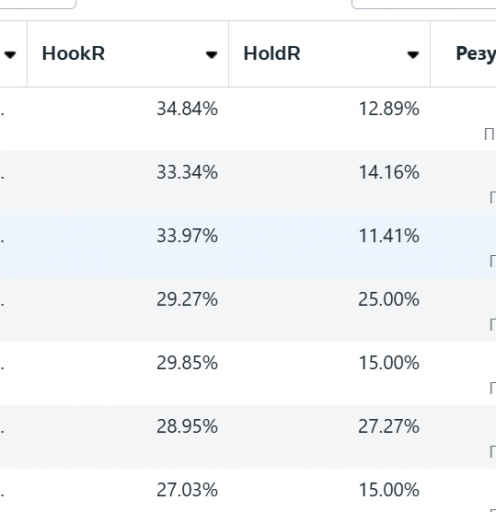Screen dimensions: 496x512
Task: Click the HookR column header label
Action: click(73, 53)
